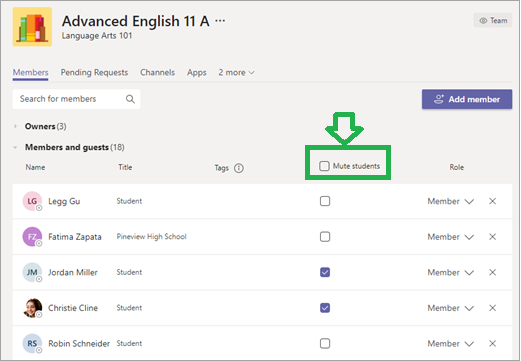Open Christie Cline's profile photo
The image size is (521, 361).
[x=32, y=308]
